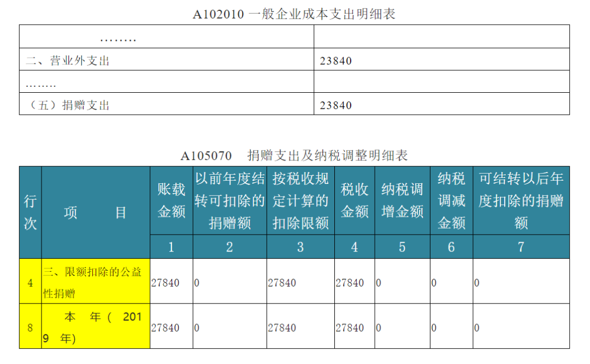Click the 23840 value in 捐赠支出 row
This screenshot has height=364, width=590.
click(335, 105)
